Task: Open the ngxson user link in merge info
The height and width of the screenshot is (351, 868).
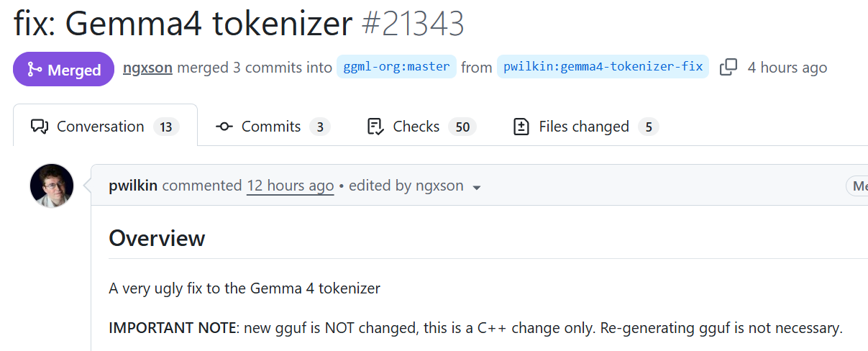Action: click(147, 68)
